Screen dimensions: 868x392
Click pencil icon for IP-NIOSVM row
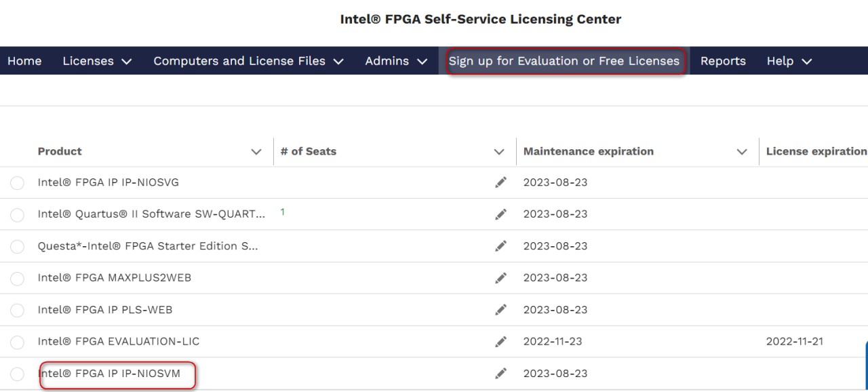coord(501,374)
